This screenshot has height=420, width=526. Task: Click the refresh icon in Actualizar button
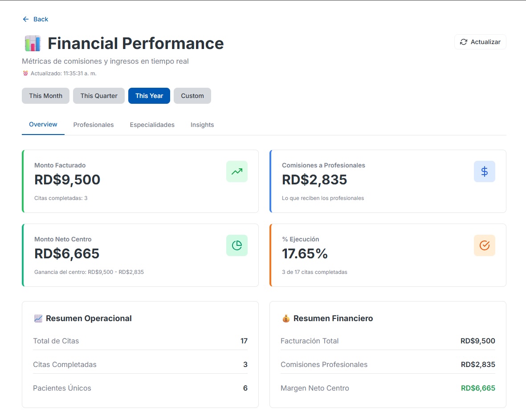[463, 42]
